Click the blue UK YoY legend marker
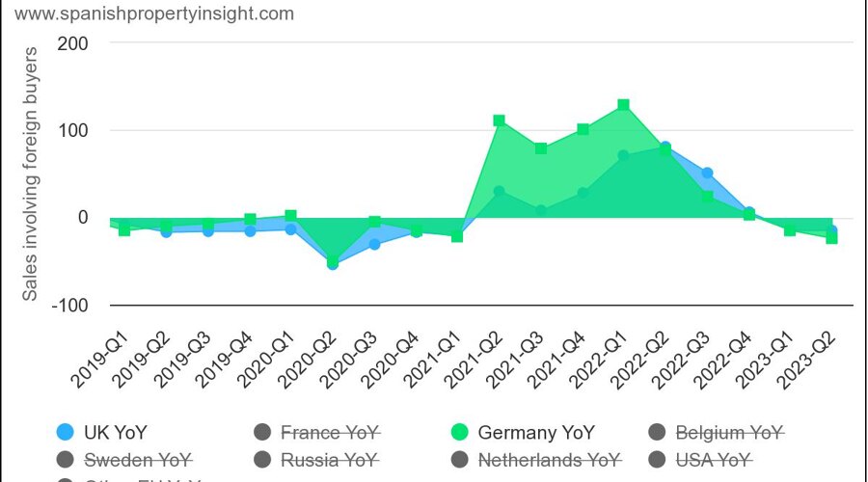The width and height of the screenshot is (868, 482). pos(66,432)
